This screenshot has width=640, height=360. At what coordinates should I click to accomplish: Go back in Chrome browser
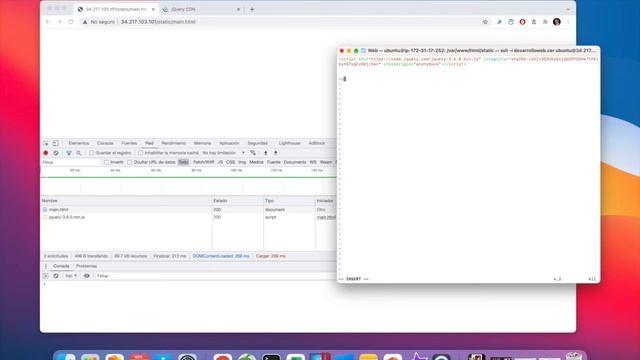point(48,22)
